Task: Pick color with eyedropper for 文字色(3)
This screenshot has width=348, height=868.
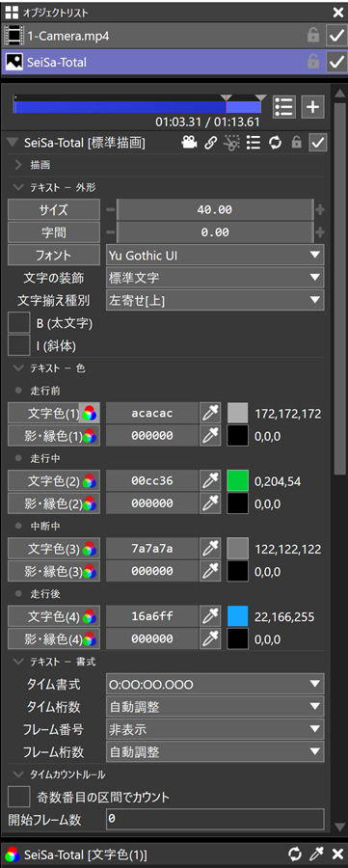Action: click(x=210, y=549)
